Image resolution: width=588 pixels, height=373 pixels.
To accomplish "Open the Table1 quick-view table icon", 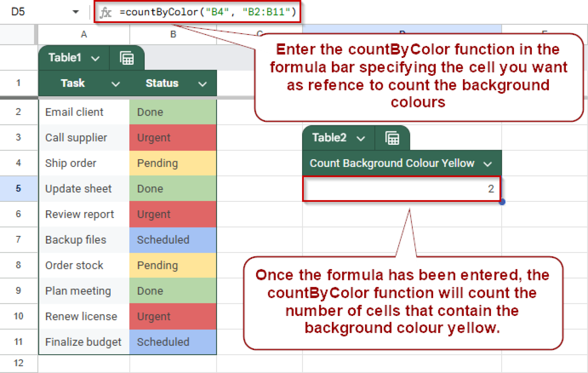I will coord(126,58).
